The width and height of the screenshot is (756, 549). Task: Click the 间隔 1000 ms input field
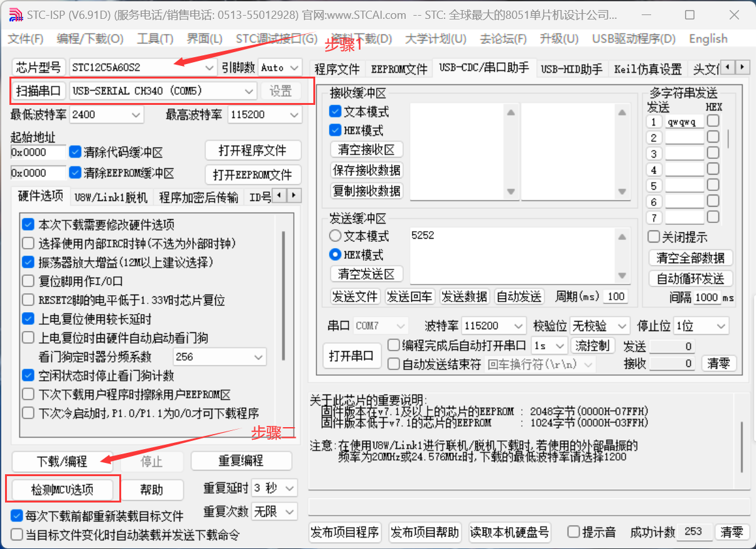[x=706, y=298]
